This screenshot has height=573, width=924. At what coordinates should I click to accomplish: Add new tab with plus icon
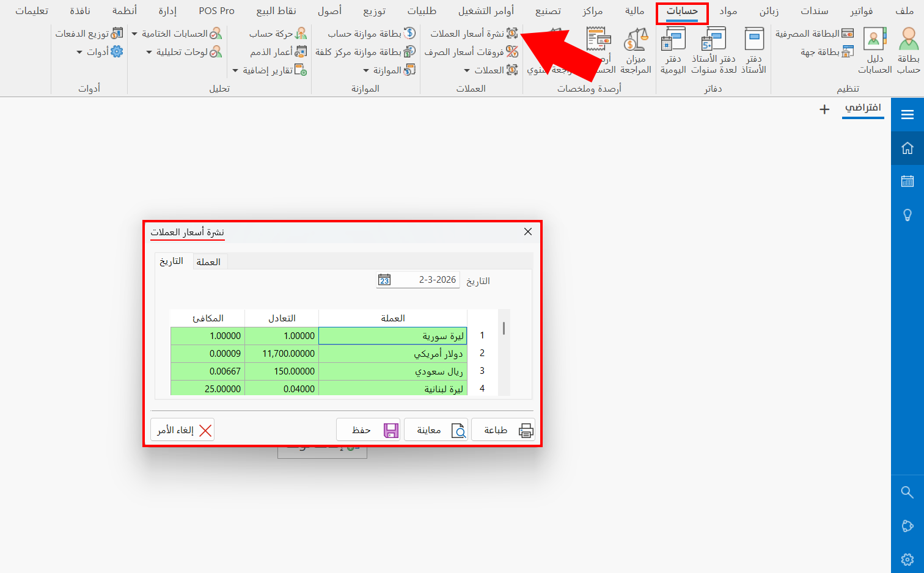(824, 109)
